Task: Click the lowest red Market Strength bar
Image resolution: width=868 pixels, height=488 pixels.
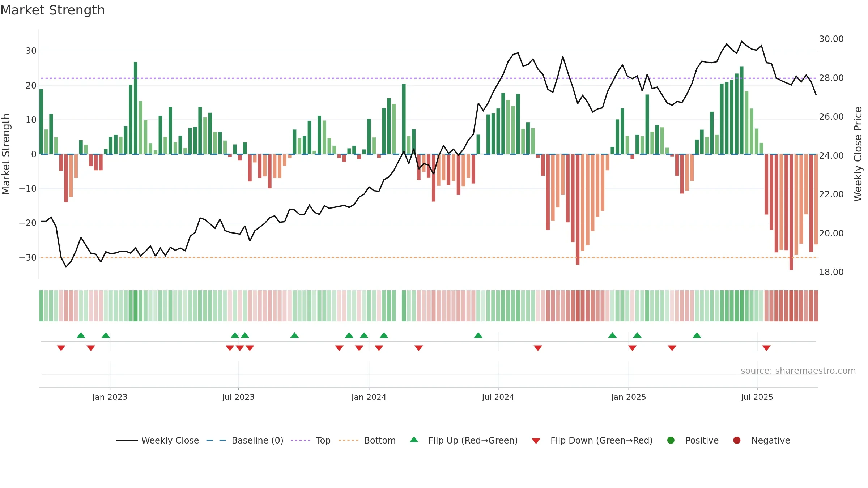Action: coord(791,212)
